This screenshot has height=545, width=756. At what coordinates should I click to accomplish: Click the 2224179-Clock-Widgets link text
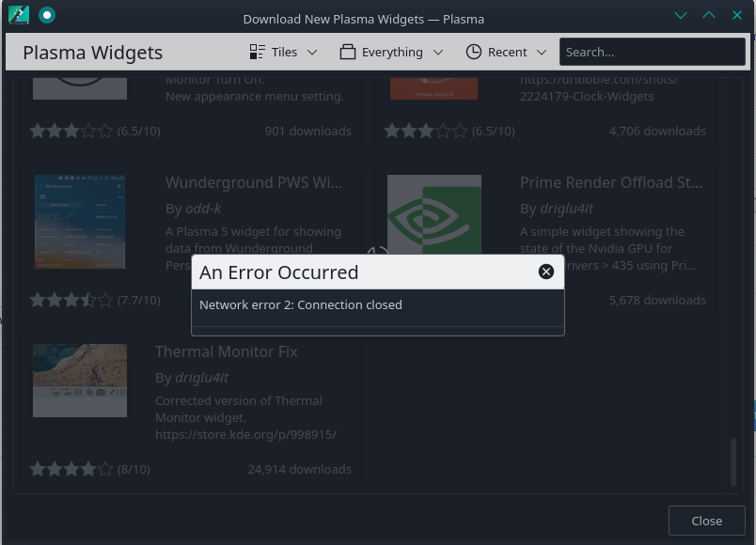(x=587, y=97)
